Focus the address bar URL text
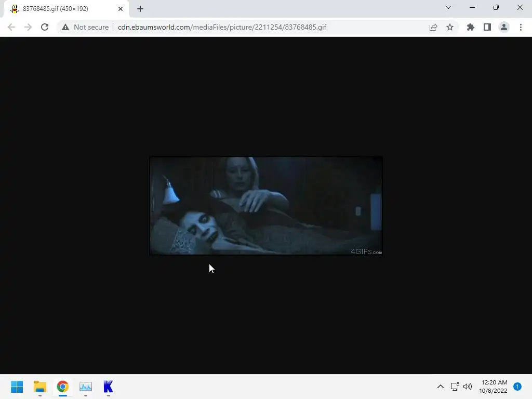532x399 pixels. pos(222,27)
